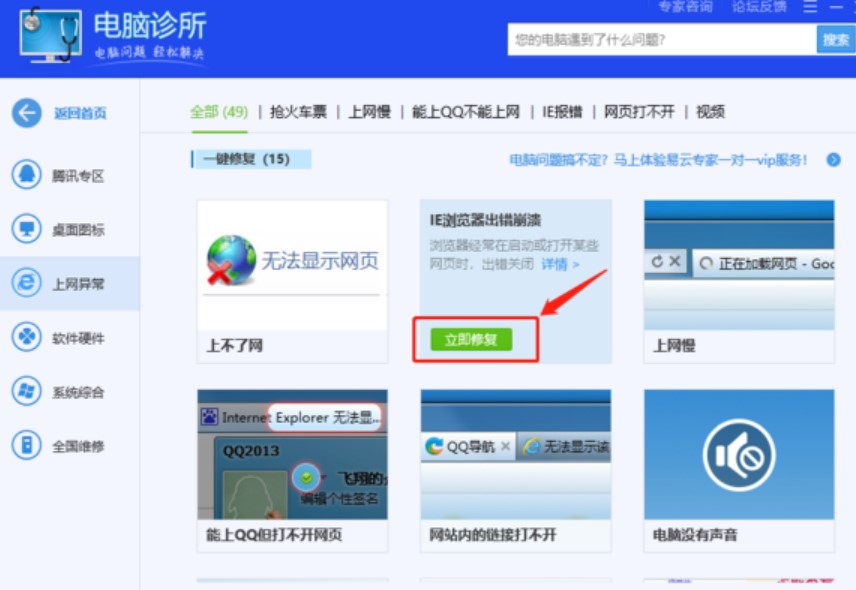Click the green 立即修复 button
The width and height of the screenshot is (856, 590).
pos(471,339)
